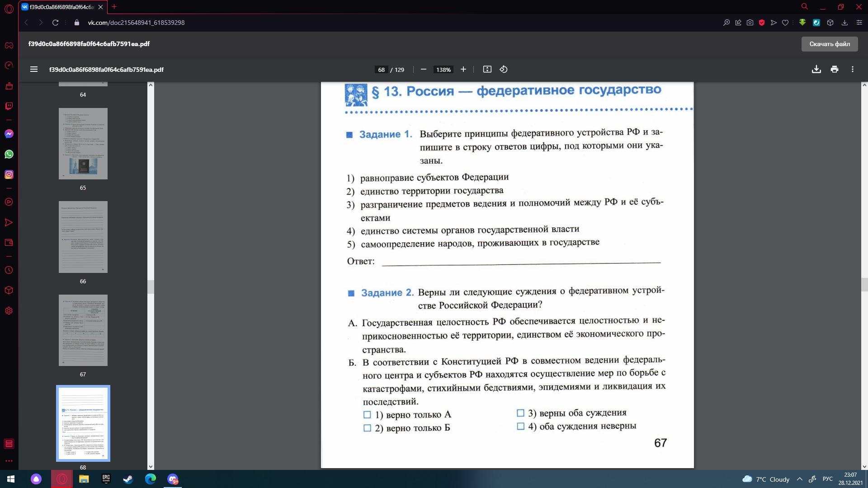This screenshot has height=488, width=868.
Task: Click the "Скачать файл" button
Action: point(829,44)
